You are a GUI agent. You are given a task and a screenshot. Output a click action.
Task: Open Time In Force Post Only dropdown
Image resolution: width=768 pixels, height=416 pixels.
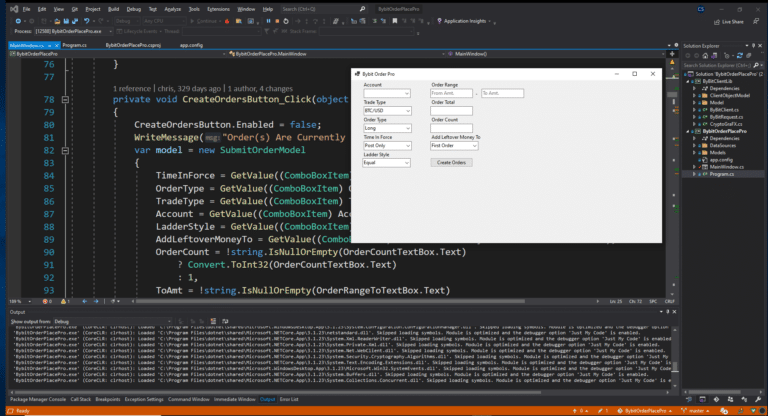386,146
